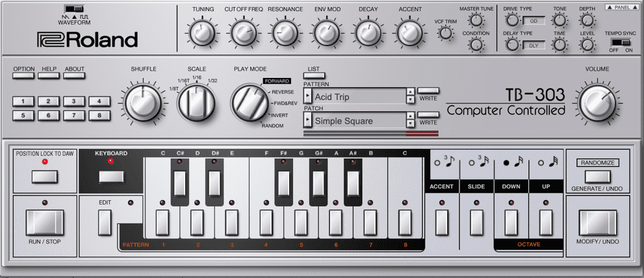Open the HELP menu
Viewport: 644px width, 278px height.
(x=49, y=75)
